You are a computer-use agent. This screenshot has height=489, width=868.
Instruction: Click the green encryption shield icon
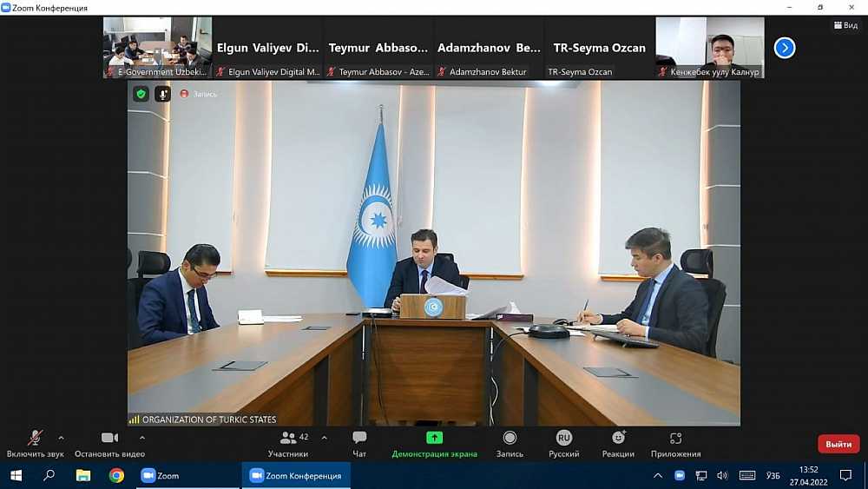(x=141, y=94)
